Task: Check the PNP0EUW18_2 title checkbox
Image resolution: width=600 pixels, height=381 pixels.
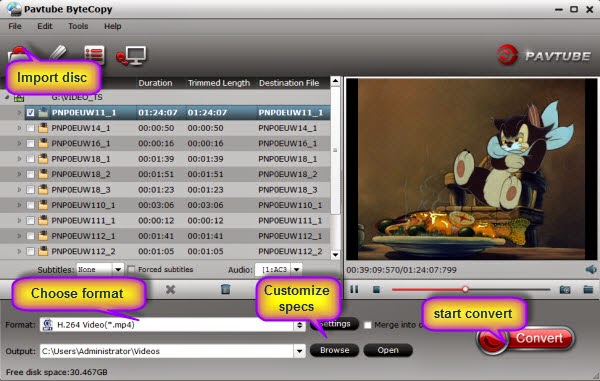Action: click(x=31, y=174)
